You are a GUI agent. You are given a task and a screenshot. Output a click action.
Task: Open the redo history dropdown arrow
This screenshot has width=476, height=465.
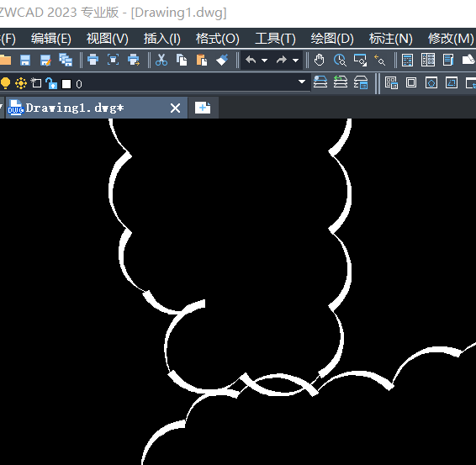pos(295,61)
